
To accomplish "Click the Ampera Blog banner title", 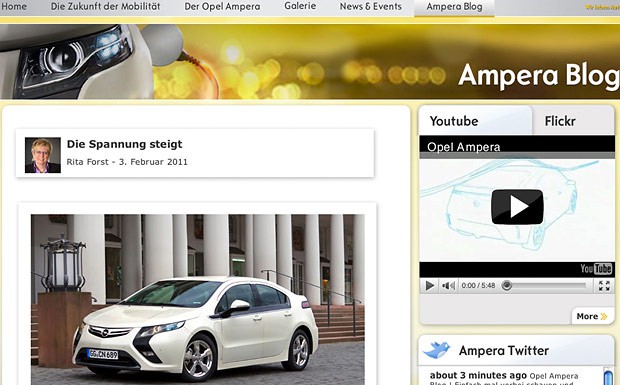I will tap(539, 75).
